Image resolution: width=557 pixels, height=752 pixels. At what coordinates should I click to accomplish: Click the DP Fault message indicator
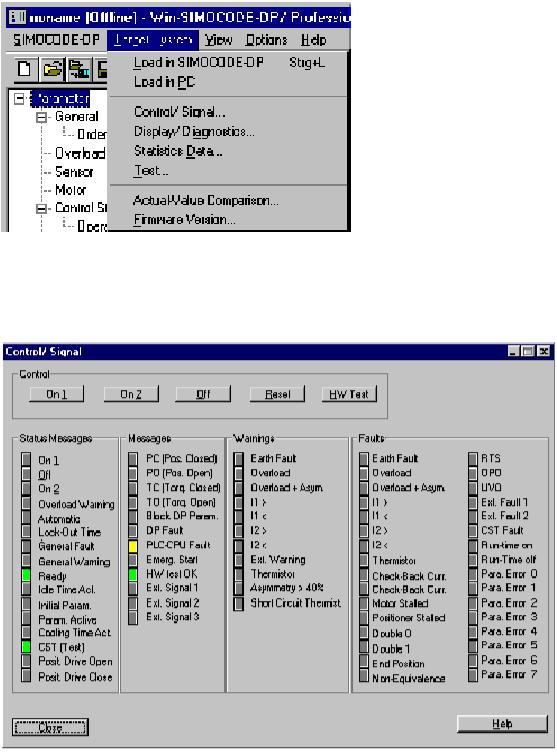tap(133, 531)
